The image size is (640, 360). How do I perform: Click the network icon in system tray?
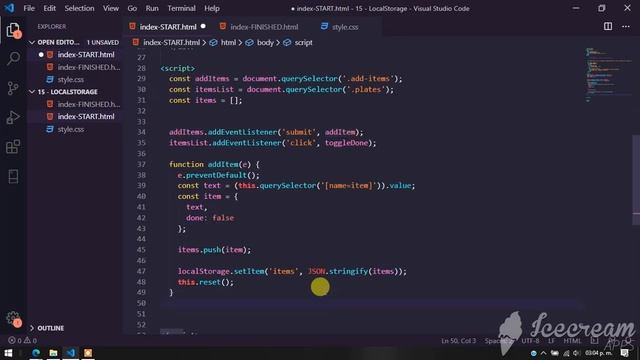566,353
